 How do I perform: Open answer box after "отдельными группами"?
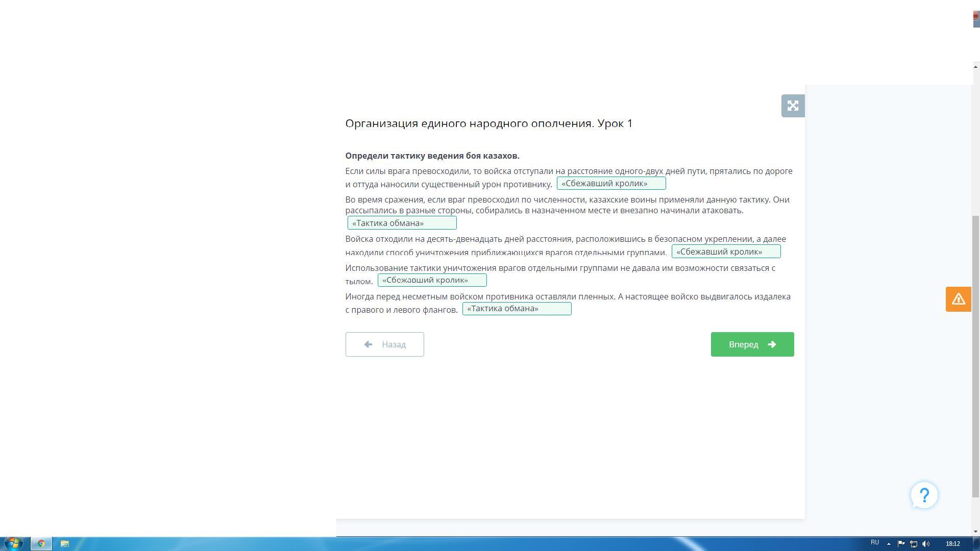coord(725,252)
